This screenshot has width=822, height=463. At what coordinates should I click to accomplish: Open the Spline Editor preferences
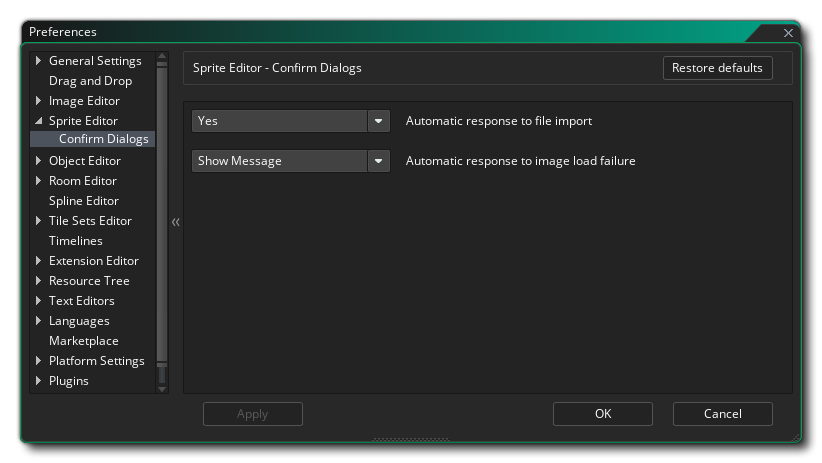coord(83,201)
